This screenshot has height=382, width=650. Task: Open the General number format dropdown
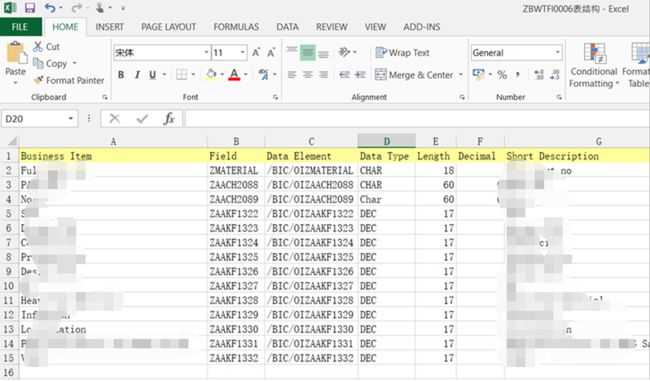pyautogui.click(x=558, y=53)
